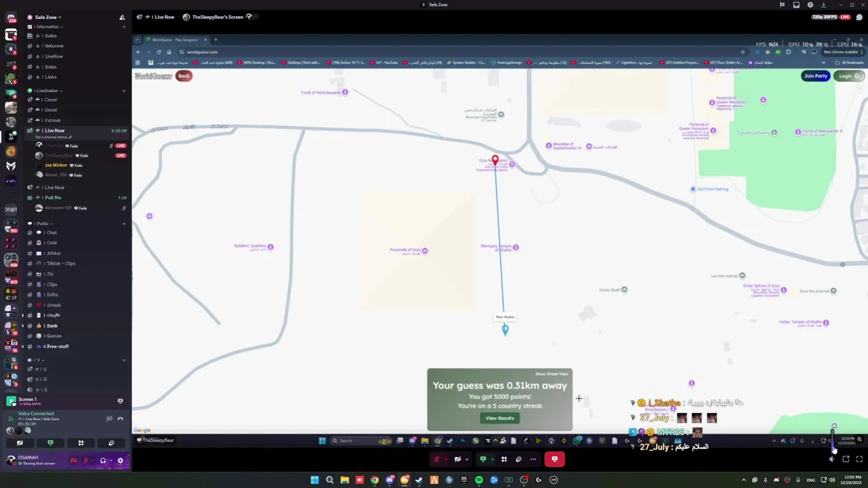Open Discord direct messages home icon
The image size is (868, 488).
pyautogui.click(x=11, y=18)
